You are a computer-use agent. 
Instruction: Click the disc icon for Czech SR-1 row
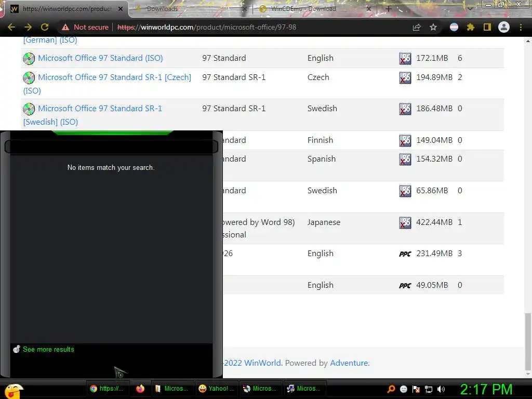point(29,78)
